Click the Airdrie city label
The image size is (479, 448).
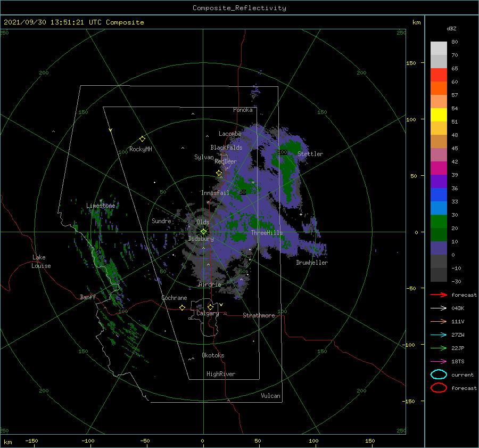210,284
